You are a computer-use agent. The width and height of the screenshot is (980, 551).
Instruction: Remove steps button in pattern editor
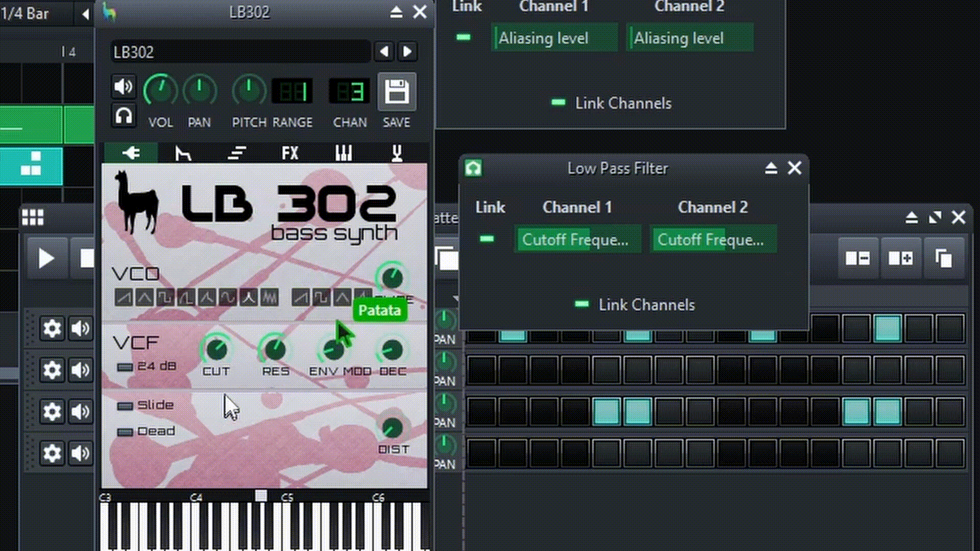(x=858, y=258)
